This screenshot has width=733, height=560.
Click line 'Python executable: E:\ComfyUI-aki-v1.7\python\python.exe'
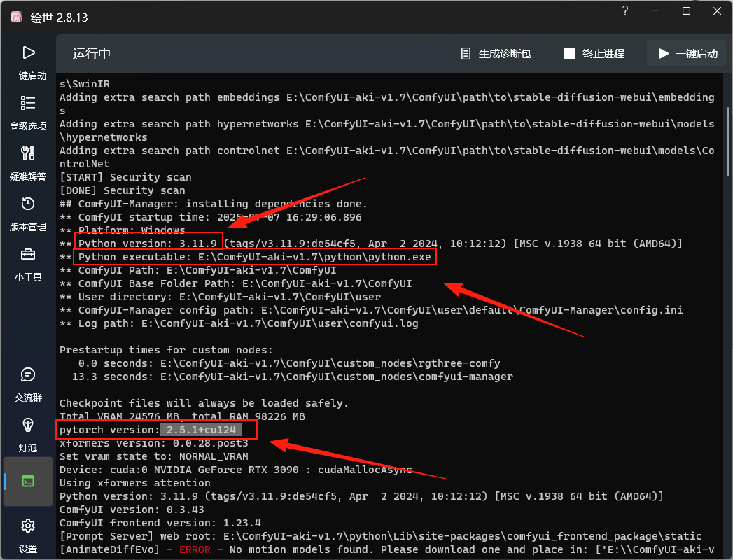[x=254, y=257]
